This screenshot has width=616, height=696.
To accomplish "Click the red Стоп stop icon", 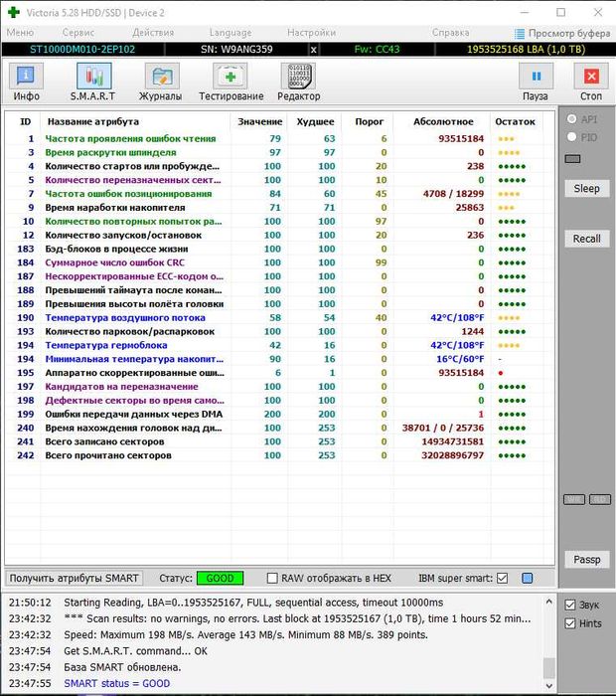I will click(591, 76).
